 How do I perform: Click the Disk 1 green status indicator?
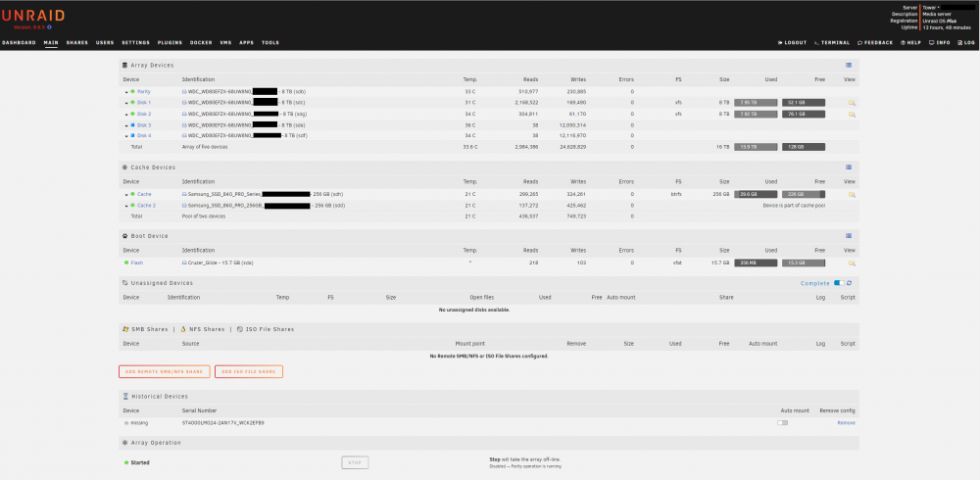(x=132, y=103)
